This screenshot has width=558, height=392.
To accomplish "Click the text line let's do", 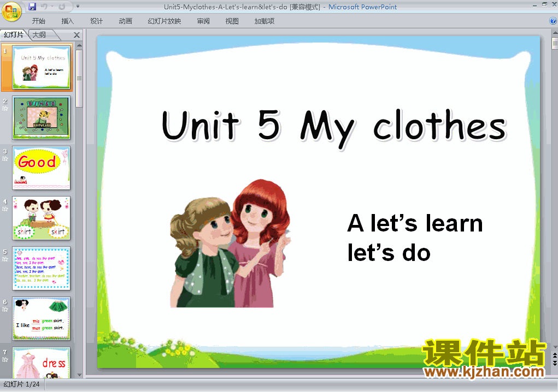I will click(x=389, y=252).
